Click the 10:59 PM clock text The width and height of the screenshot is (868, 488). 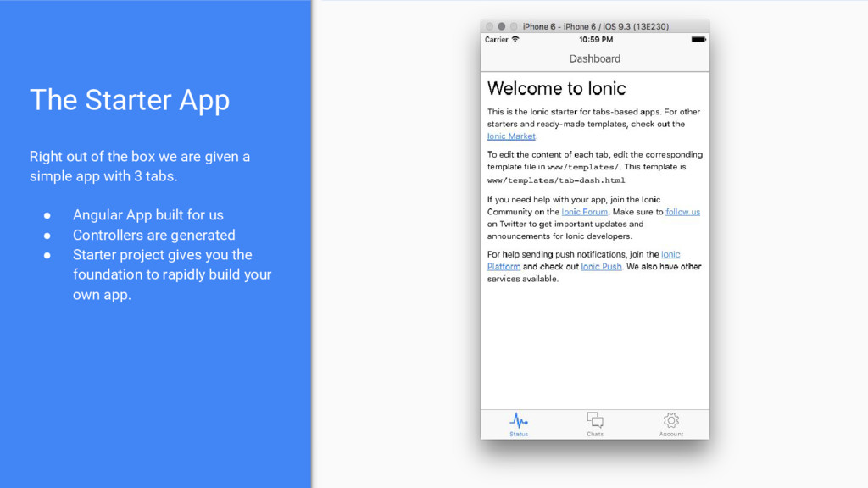[x=596, y=39]
